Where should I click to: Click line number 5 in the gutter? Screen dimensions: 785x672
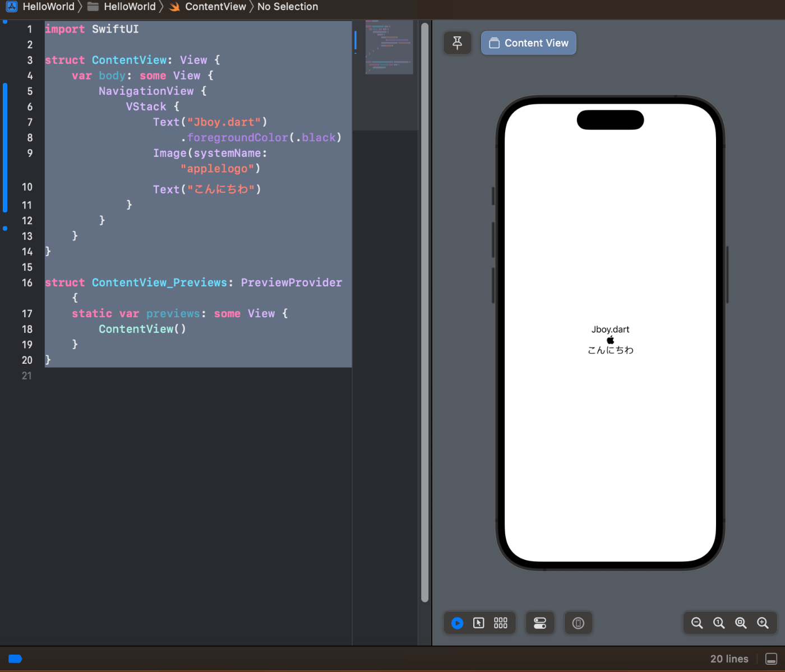click(30, 91)
